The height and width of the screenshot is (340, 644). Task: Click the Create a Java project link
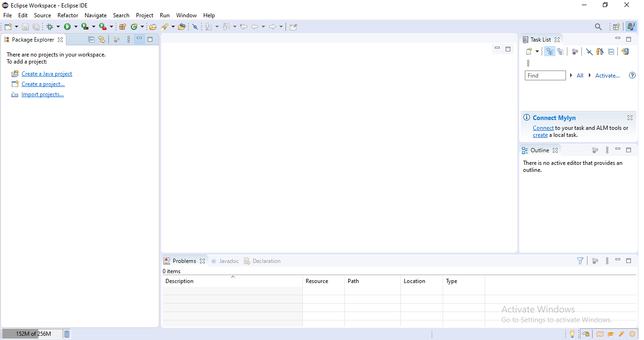tap(47, 73)
